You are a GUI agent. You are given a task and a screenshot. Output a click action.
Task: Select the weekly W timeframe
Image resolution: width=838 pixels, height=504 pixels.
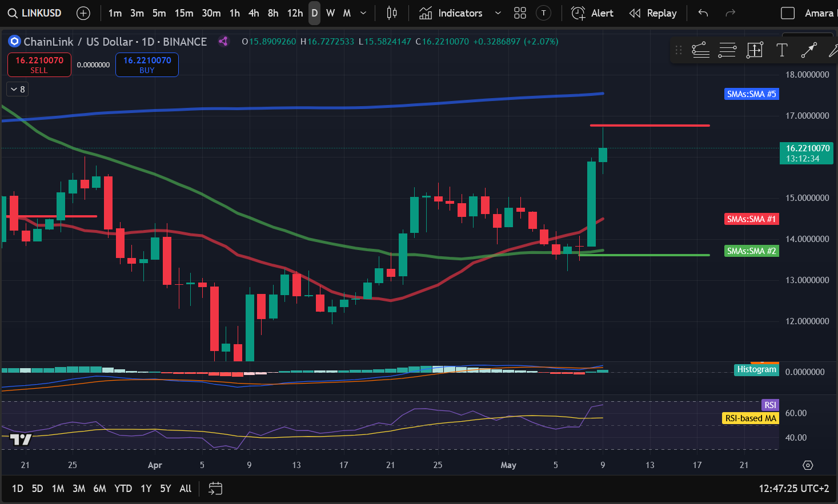click(331, 13)
